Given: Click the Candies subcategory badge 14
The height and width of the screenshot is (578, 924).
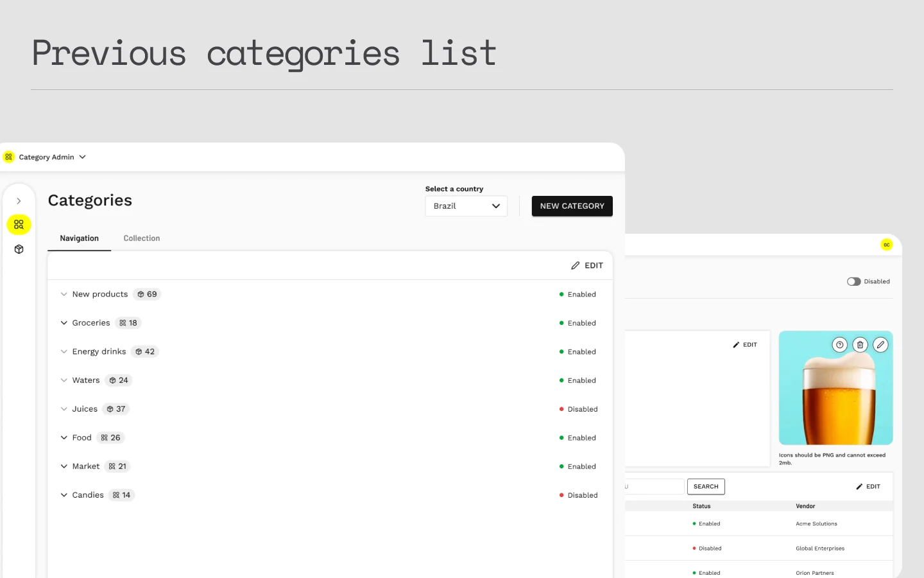Looking at the screenshot, I should [121, 495].
